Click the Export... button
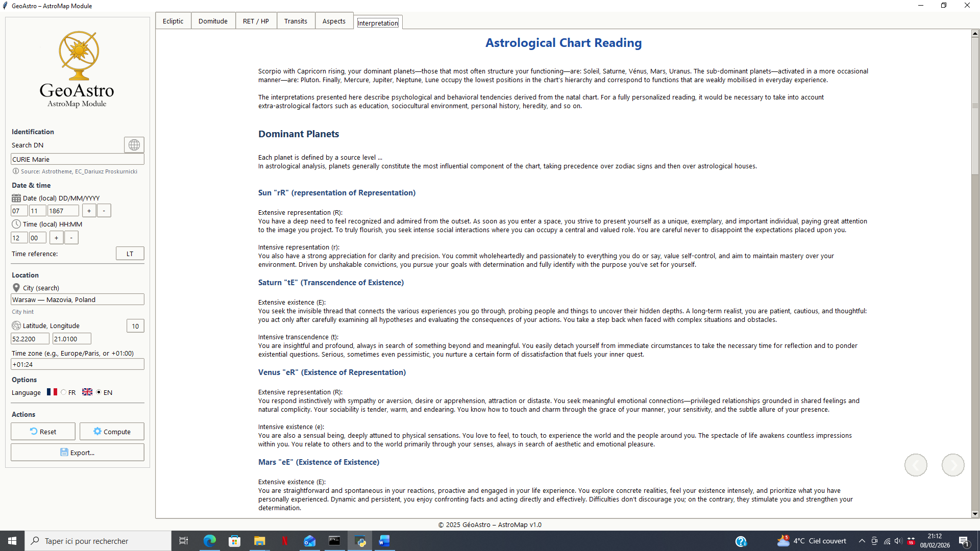Viewport: 980px width, 551px height. (x=77, y=453)
